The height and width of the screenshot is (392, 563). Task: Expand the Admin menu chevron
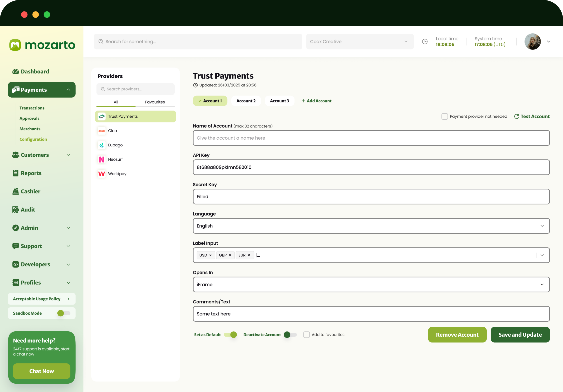pyautogui.click(x=68, y=228)
